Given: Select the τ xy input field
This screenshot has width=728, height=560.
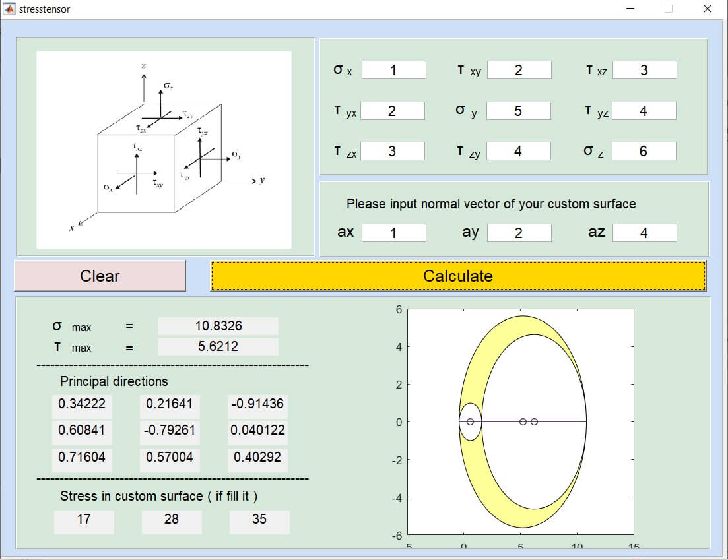Looking at the screenshot, I should [x=519, y=70].
